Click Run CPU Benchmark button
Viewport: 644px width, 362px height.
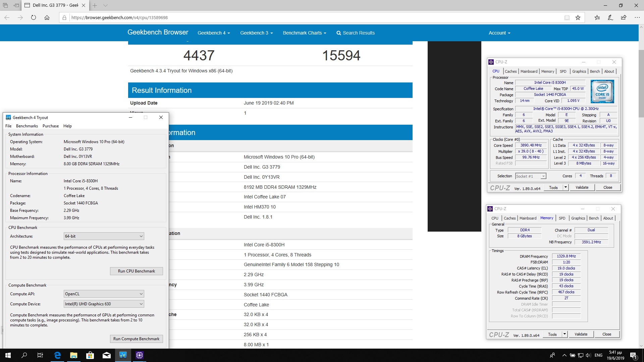coord(137,271)
